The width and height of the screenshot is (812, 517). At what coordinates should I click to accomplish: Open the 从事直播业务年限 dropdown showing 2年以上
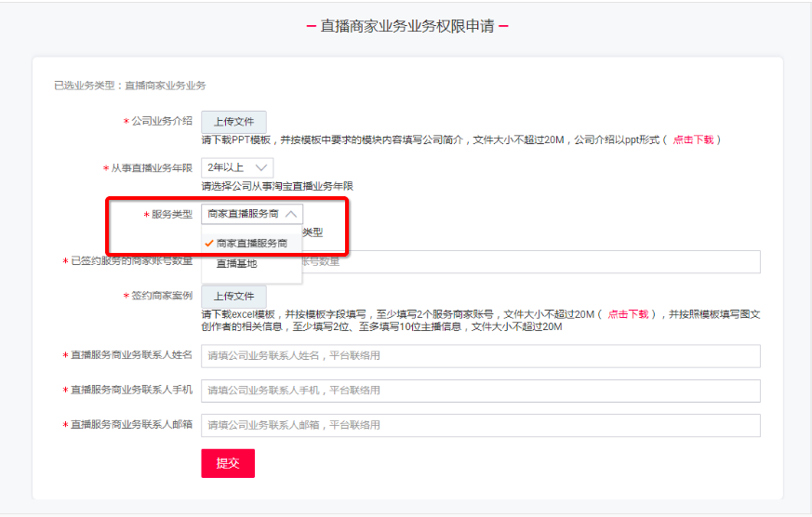[237, 167]
